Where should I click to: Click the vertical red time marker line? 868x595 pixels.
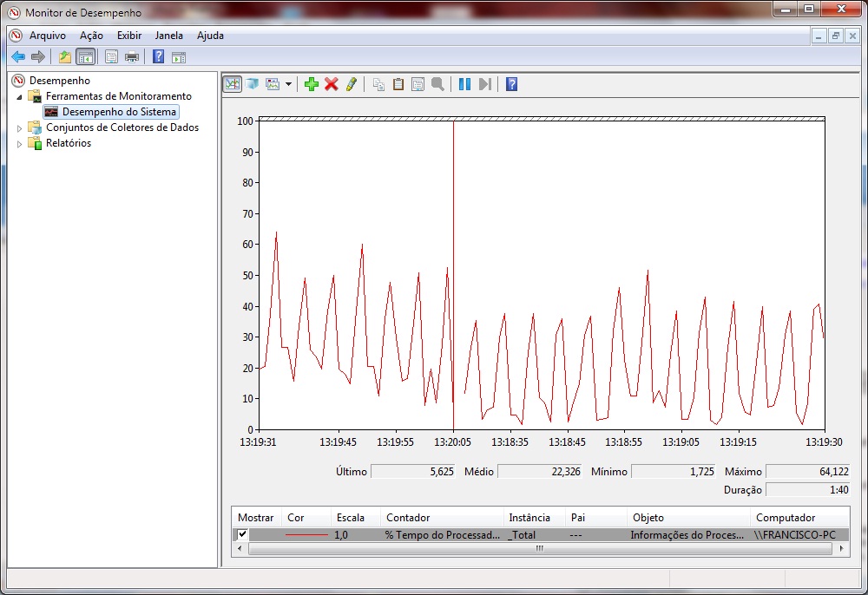tap(453, 275)
